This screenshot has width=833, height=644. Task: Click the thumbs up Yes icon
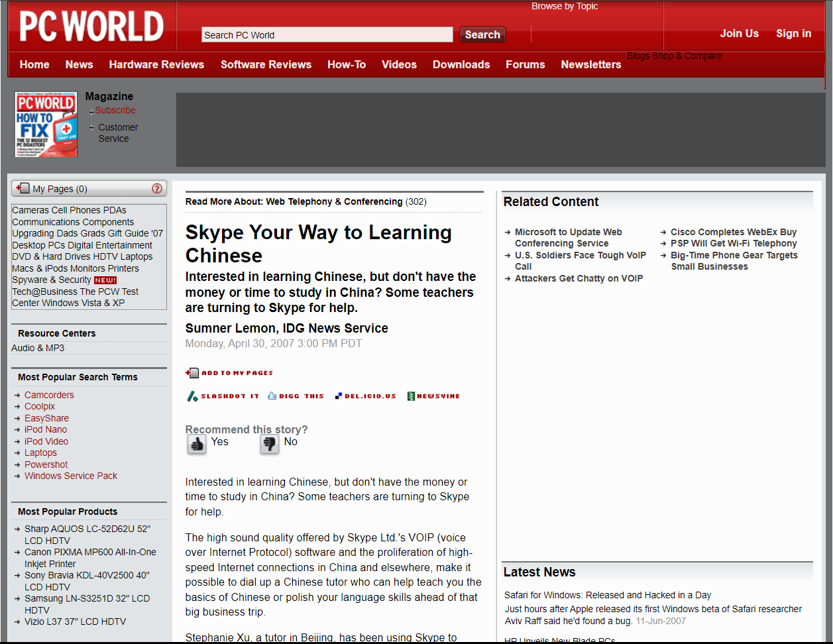pos(197,444)
